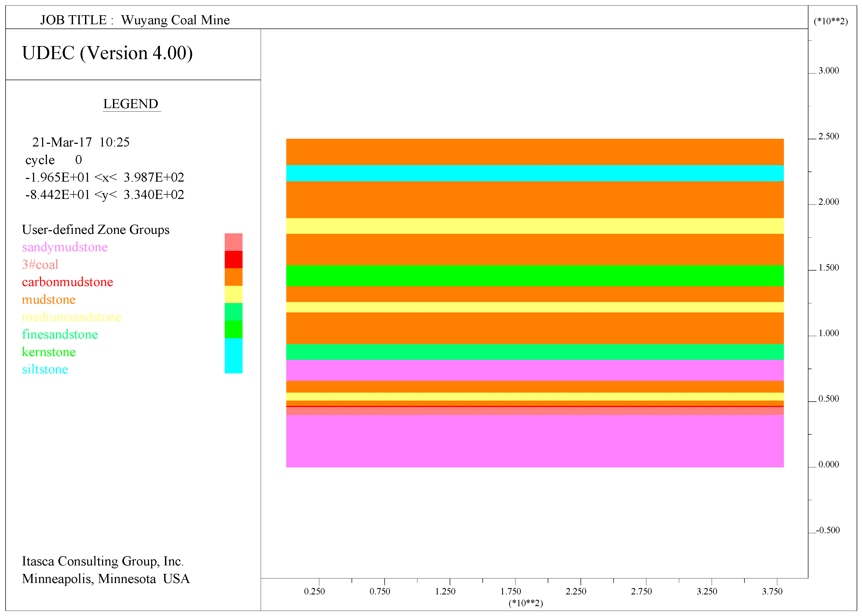862x616 pixels.
Task: Click the LEGEND heading
Action: click(x=131, y=104)
